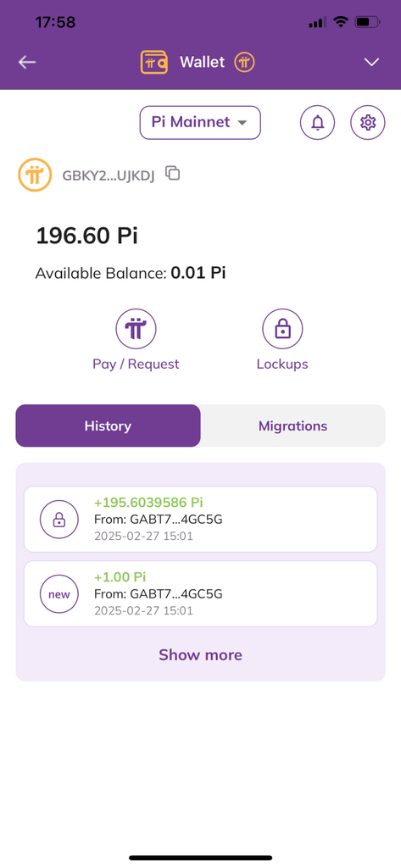Tap the orange wallet icon in header
This screenshot has width=401, height=868.
(x=154, y=62)
